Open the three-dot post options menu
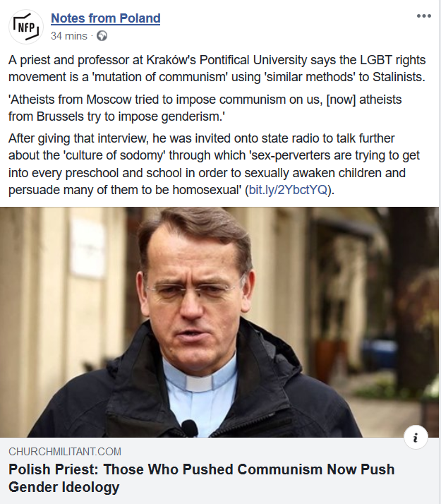 pyautogui.click(x=423, y=16)
